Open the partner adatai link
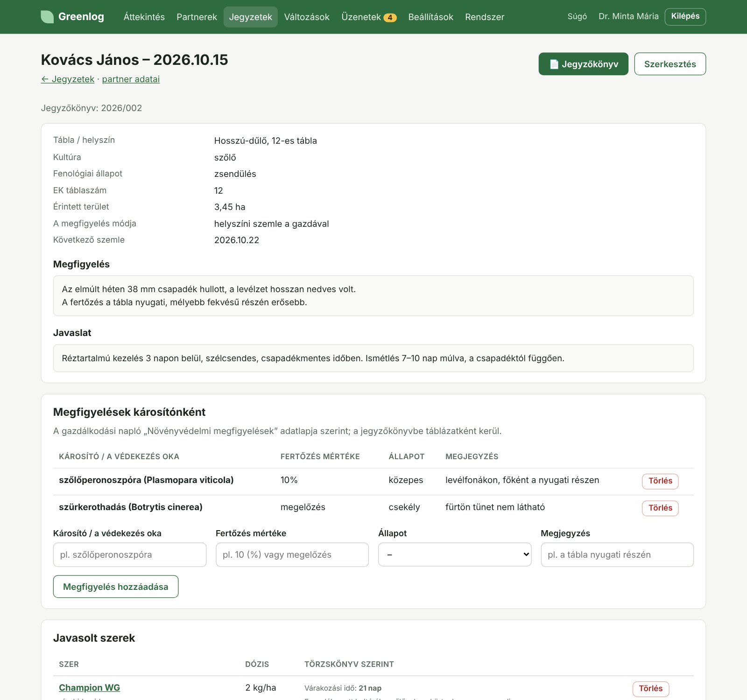This screenshot has height=700, width=747. tap(131, 79)
